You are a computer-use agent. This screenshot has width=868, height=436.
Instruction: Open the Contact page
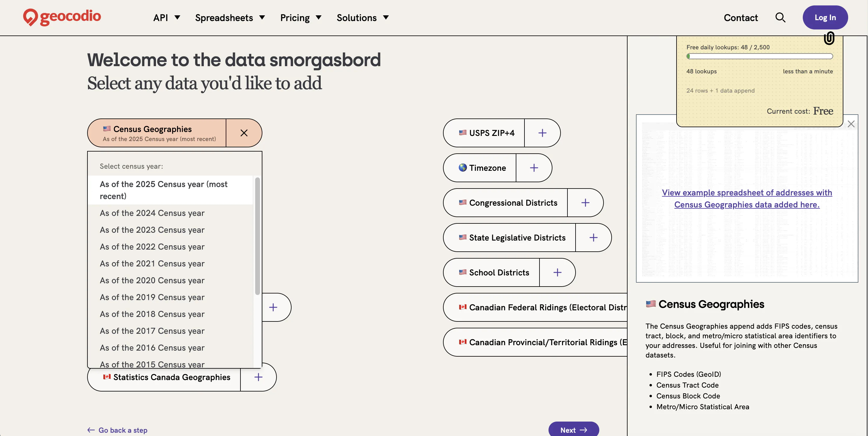[x=741, y=17]
